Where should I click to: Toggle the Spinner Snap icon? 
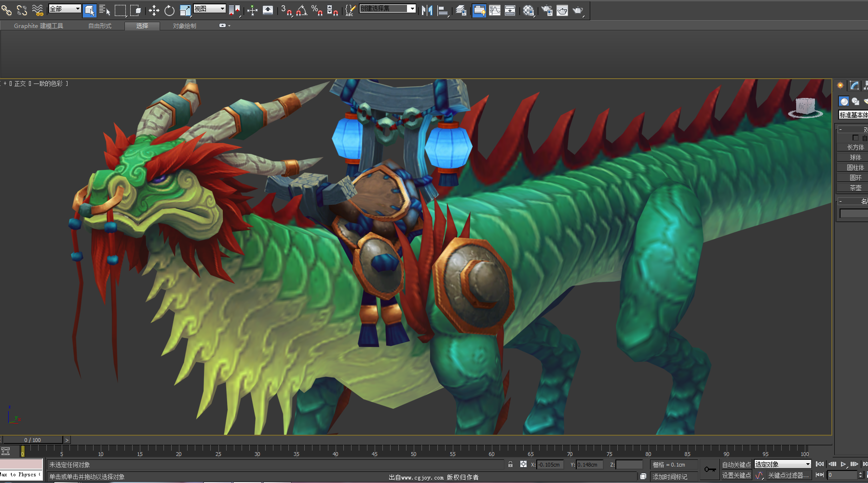tap(332, 10)
